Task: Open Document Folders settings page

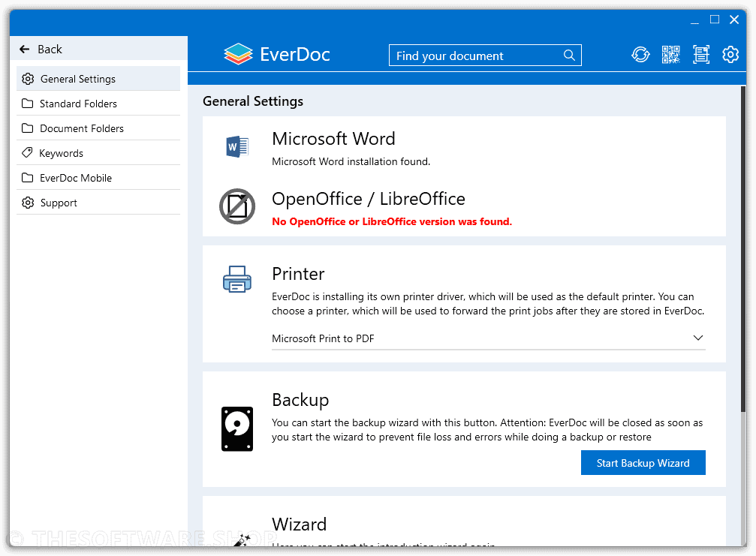Action: 98,128
